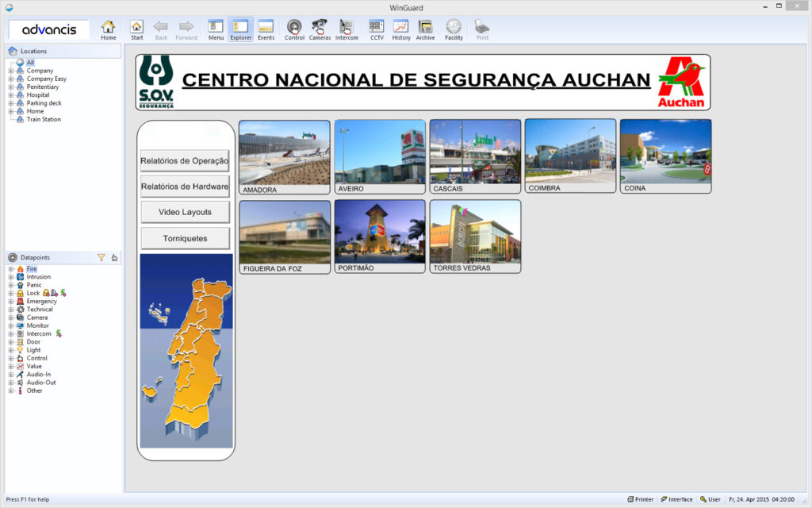The width and height of the screenshot is (812, 508).
Task: Click the Printer status bar item
Action: (x=641, y=499)
